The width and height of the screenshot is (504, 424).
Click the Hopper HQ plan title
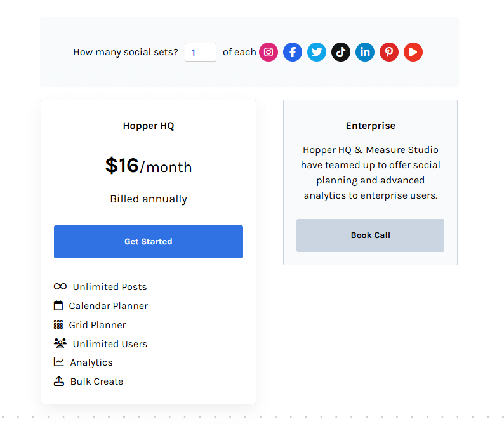(x=149, y=126)
